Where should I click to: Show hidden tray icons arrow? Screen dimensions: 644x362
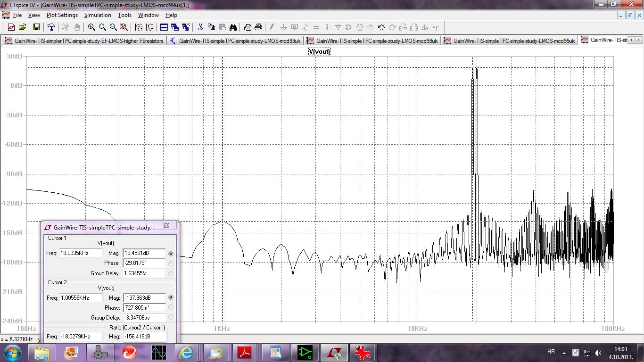564,353
